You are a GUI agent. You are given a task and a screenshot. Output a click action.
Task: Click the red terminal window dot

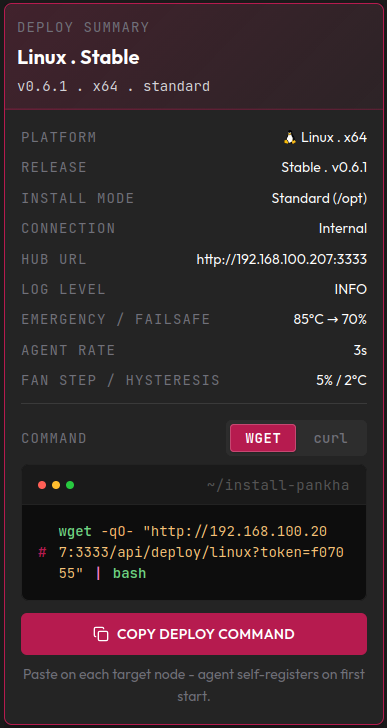(42, 485)
